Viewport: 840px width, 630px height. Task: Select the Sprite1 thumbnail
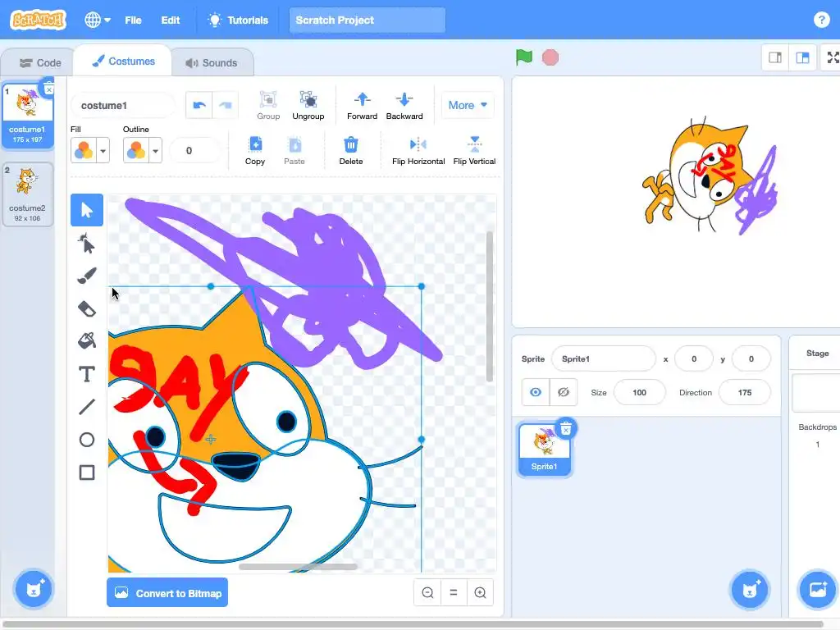[x=545, y=449]
